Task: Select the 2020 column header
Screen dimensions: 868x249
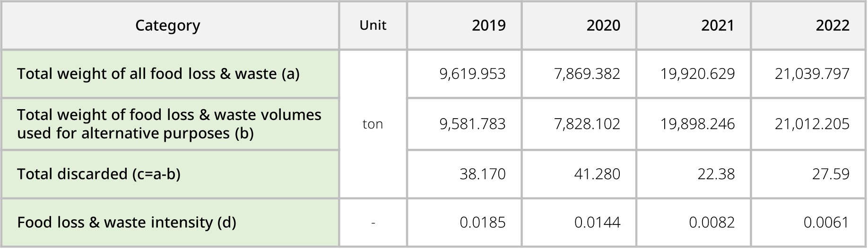Action: click(603, 26)
